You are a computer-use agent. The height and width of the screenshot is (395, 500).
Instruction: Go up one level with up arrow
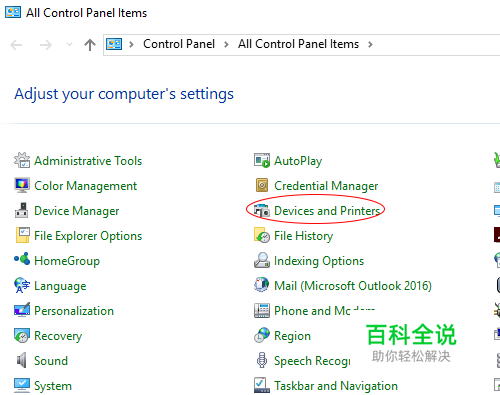click(x=90, y=45)
